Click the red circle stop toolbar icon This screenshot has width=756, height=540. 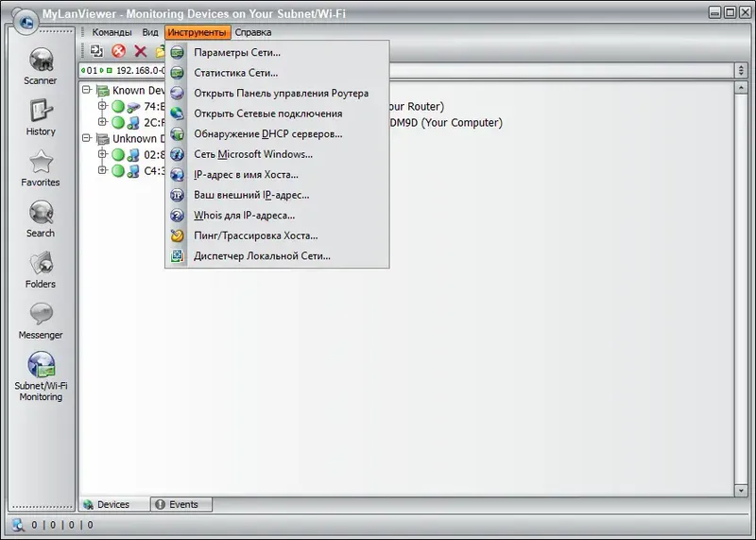[x=119, y=51]
